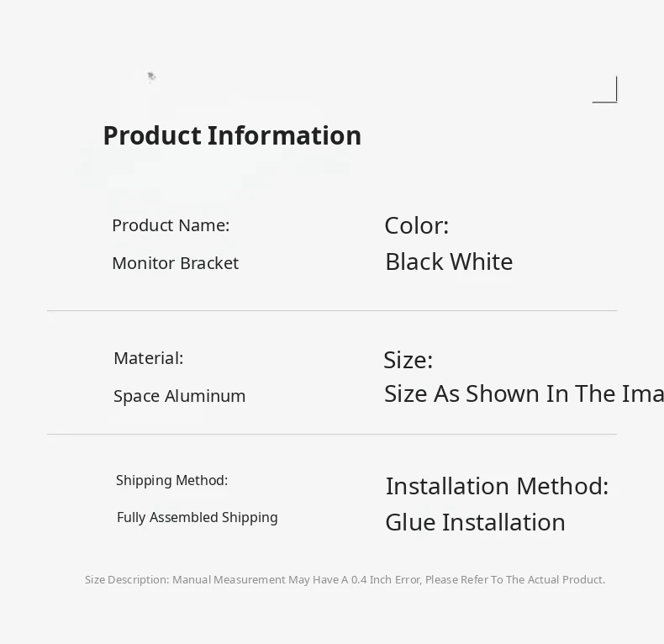Select the Product Name label

[171, 225]
